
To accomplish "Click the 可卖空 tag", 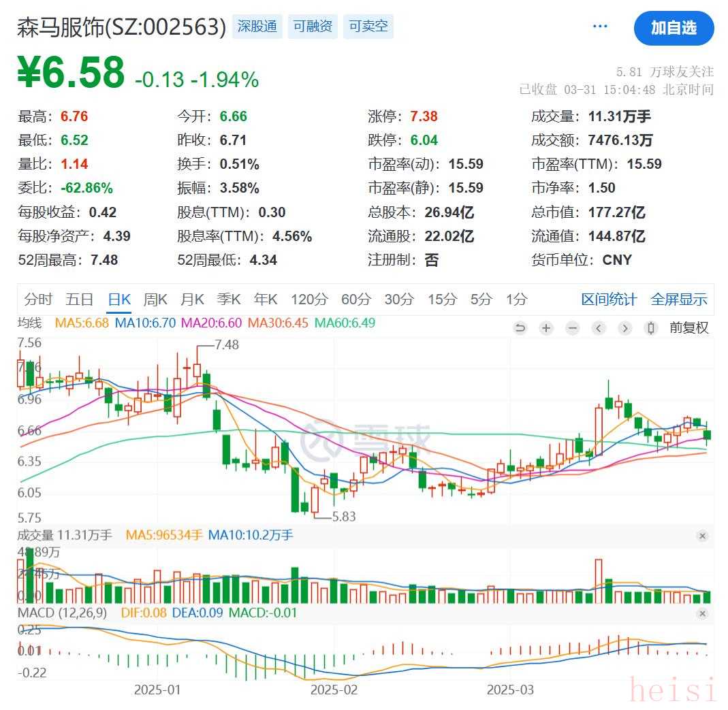I will tap(368, 26).
